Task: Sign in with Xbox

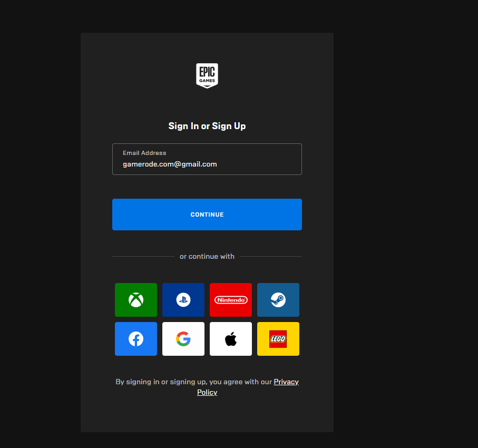Action: point(136,300)
